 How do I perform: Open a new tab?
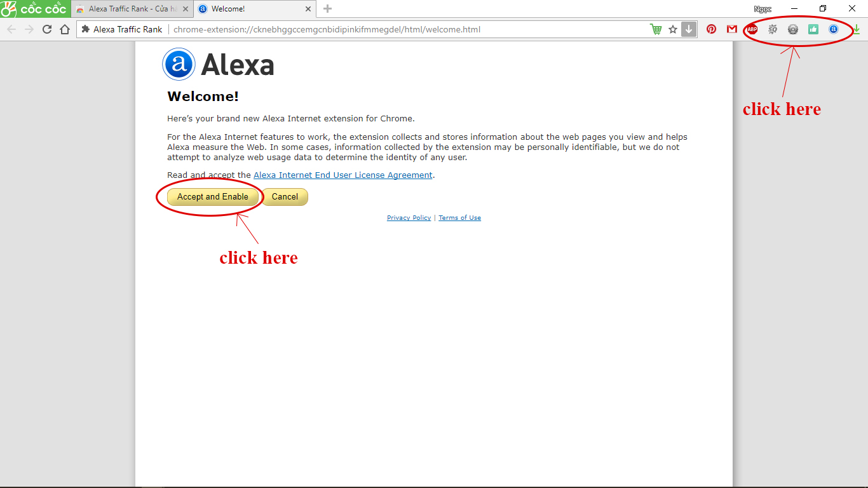pos(327,9)
